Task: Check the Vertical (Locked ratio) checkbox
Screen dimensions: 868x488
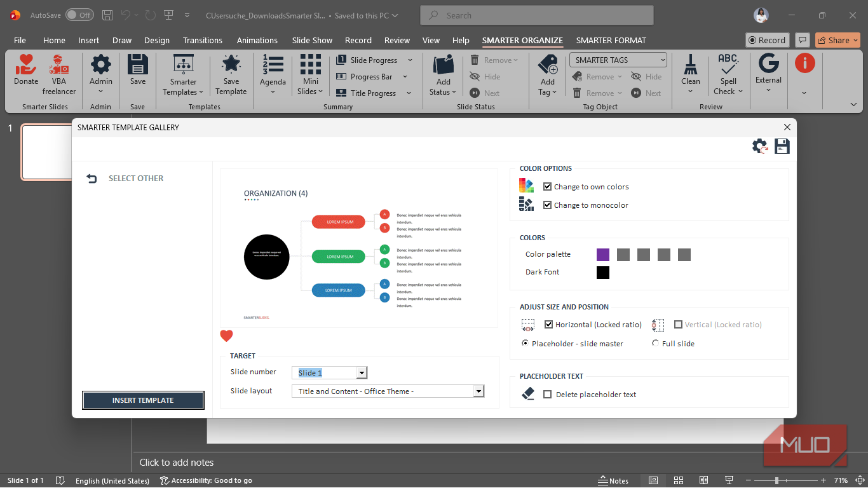Action: [678, 325]
